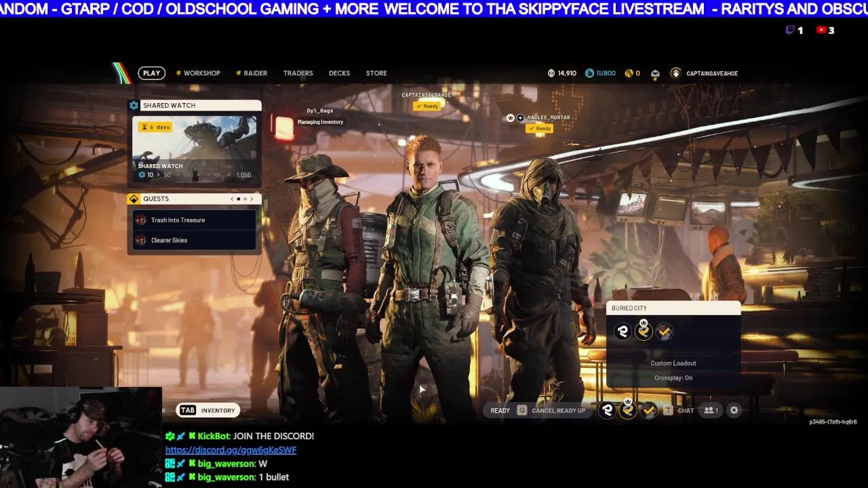The image size is (868, 488).
Task: Open the discord.gg invite link in chat
Action: pos(231,450)
